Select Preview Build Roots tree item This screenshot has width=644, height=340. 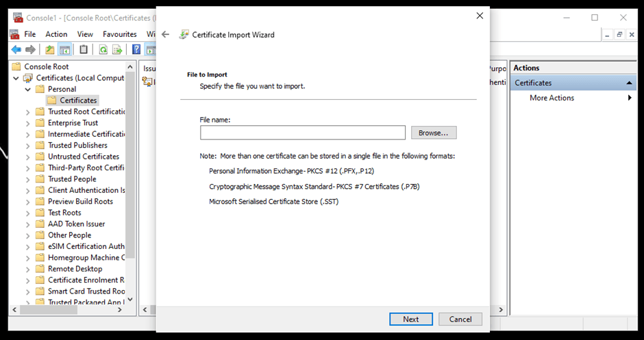pyautogui.click(x=80, y=201)
